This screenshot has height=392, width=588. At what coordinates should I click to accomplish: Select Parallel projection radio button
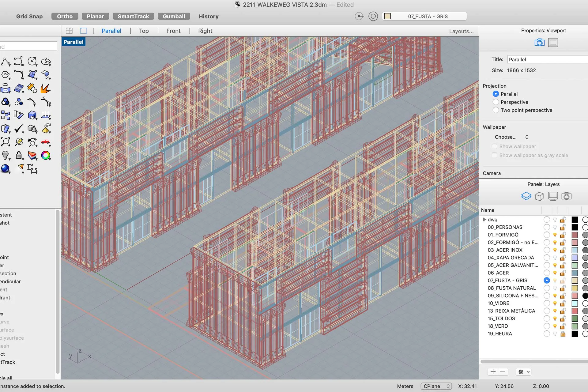click(x=496, y=94)
